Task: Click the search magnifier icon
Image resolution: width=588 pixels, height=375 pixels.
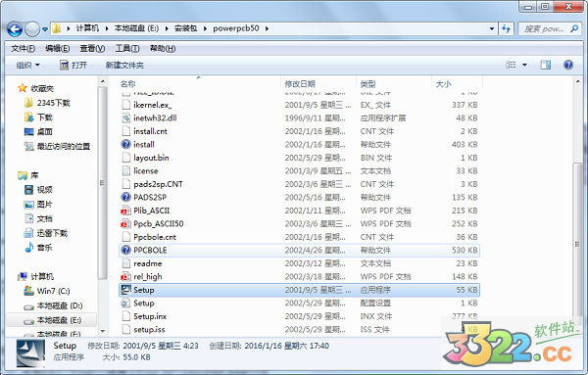Action: click(x=574, y=28)
